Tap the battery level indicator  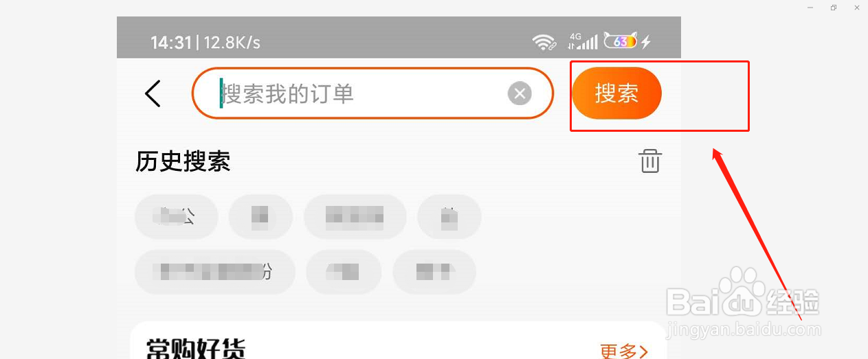pos(621,41)
